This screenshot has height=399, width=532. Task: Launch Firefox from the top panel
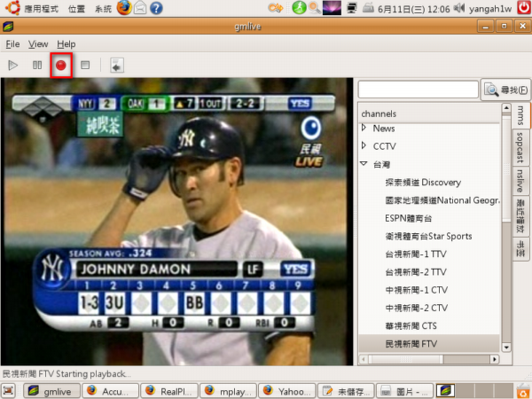click(x=124, y=8)
